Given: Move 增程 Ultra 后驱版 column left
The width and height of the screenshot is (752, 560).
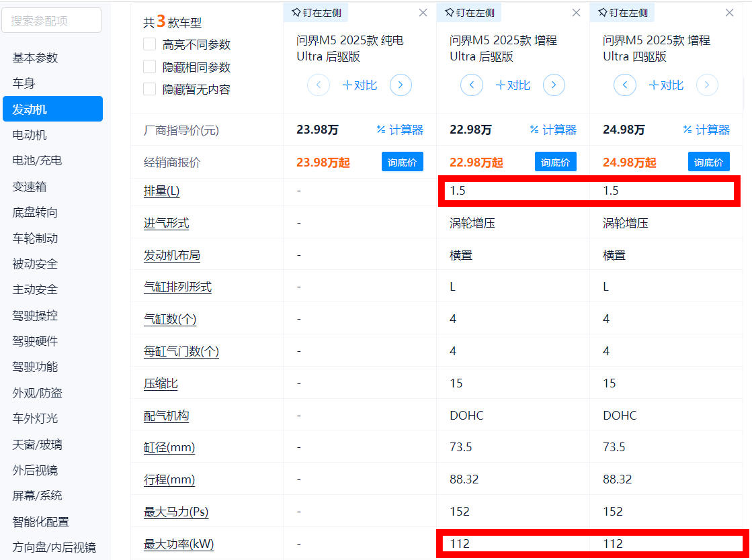Looking at the screenshot, I should click(x=472, y=85).
